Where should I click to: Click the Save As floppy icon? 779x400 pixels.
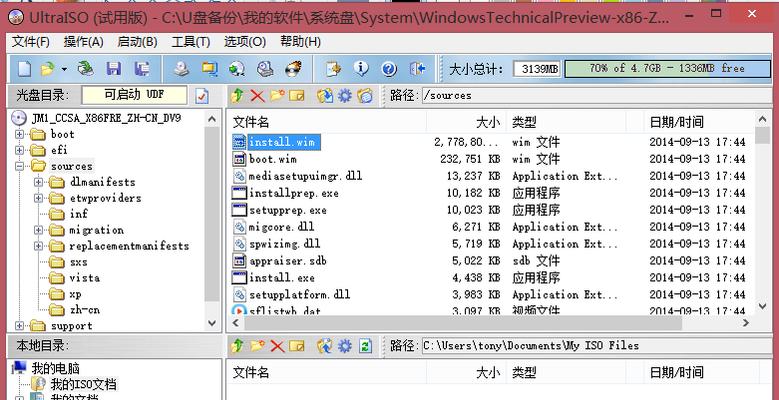point(142,69)
